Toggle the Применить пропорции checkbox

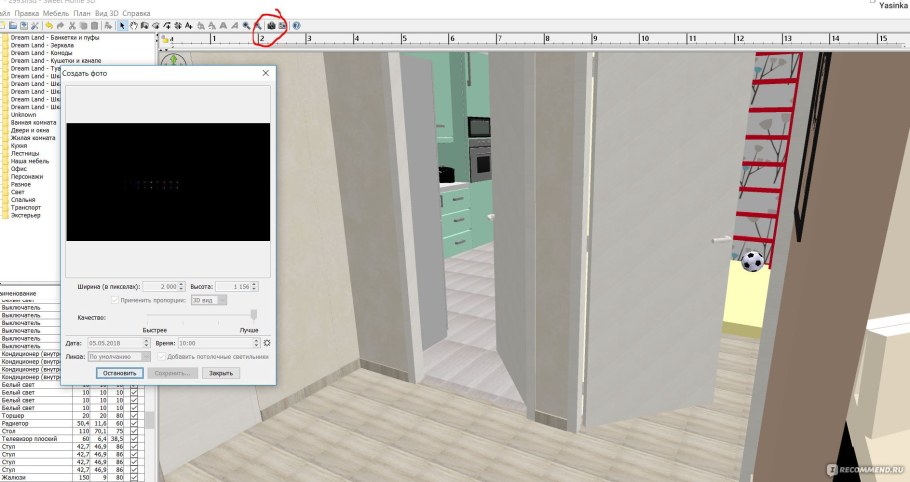pyautogui.click(x=115, y=300)
